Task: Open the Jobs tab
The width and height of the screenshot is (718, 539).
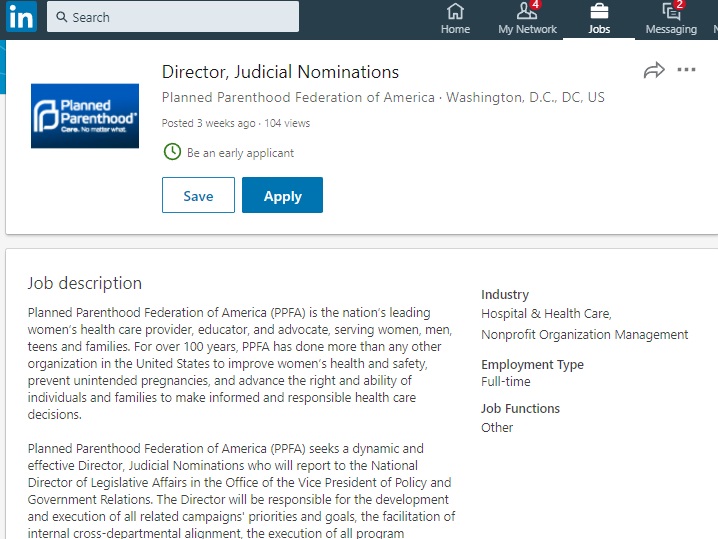Action: (x=599, y=18)
